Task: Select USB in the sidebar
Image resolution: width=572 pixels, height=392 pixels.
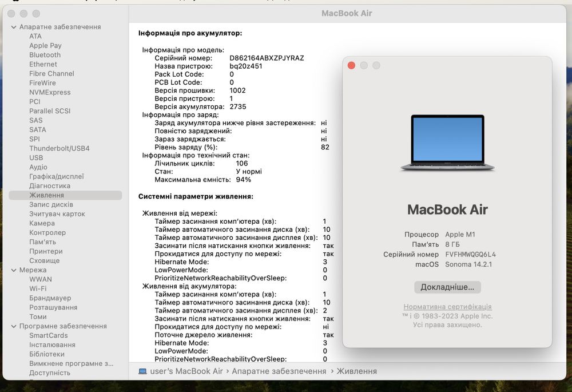Action: click(x=36, y=158)
